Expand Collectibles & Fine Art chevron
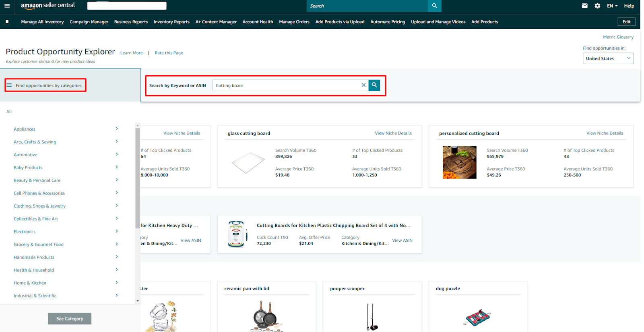The image size is (644, 332). pos(117,218)
